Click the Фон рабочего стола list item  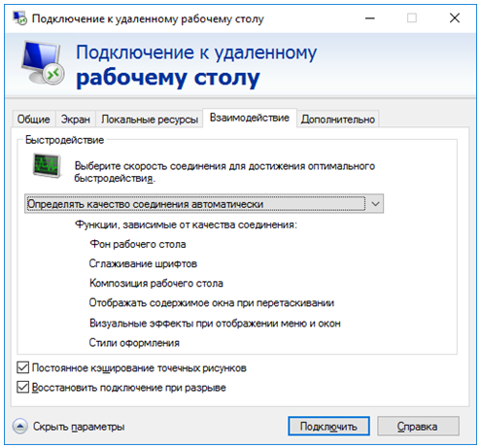(x=138, y=244)
